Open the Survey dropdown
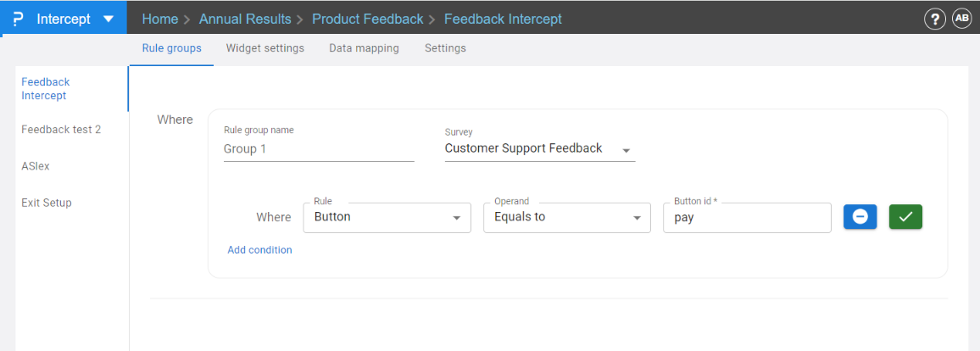This screenshot has height=351, width=980. tap(539, 149)
